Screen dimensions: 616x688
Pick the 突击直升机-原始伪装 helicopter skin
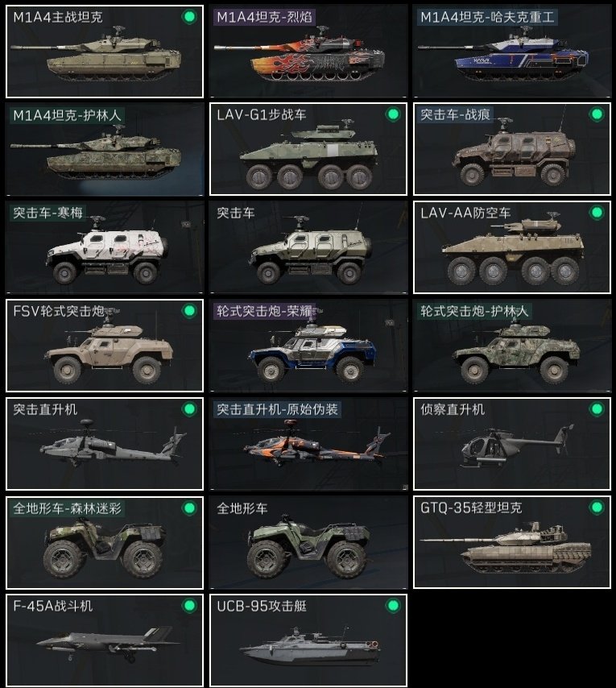click(308, 444)
